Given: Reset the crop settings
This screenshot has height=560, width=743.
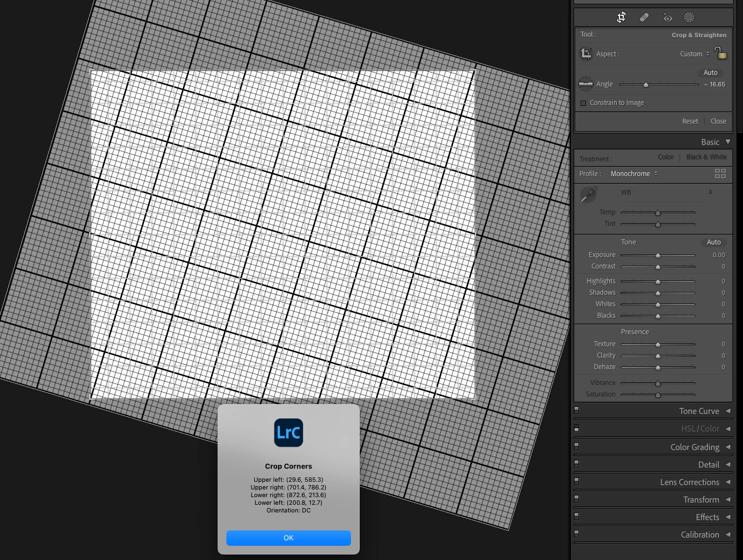Looking at the screenshot, I should pos(690,121).
